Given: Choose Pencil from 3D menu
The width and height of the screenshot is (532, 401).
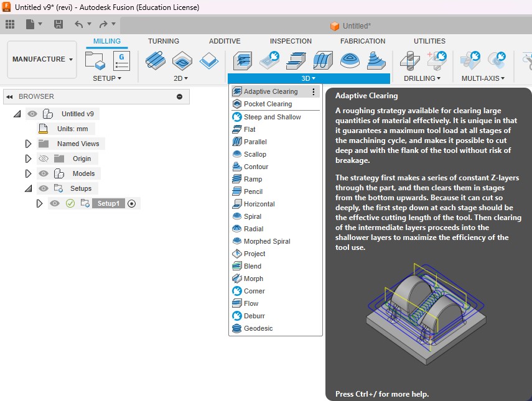Looking at the screenshot, I should tap(276, 191).
